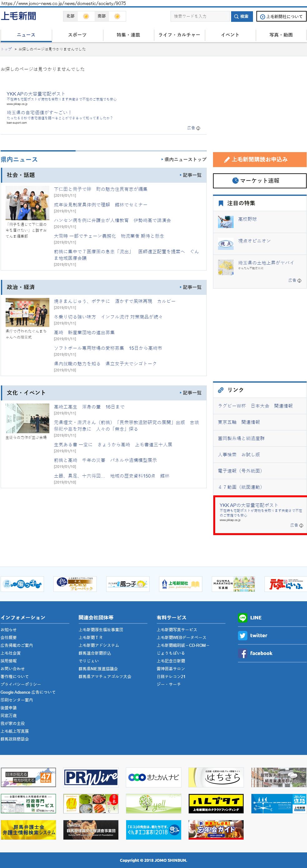
Task: Select the スポーツ navigation tab
Action: 77,35
